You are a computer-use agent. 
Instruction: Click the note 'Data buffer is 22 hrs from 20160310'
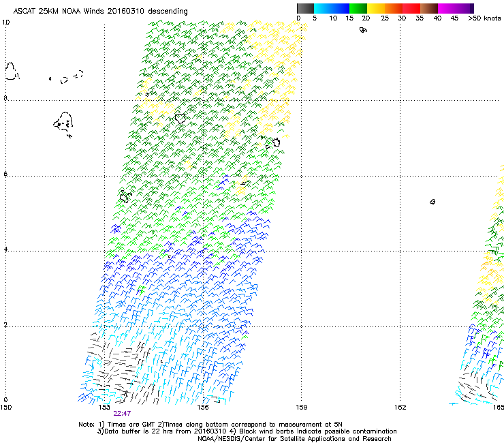point(166,431)
